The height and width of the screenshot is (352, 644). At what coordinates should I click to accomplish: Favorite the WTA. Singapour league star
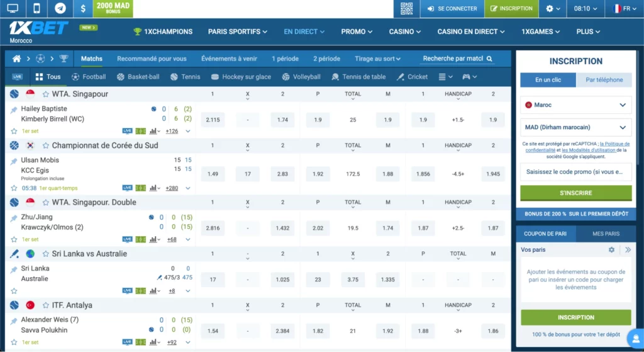click(45, 94)
